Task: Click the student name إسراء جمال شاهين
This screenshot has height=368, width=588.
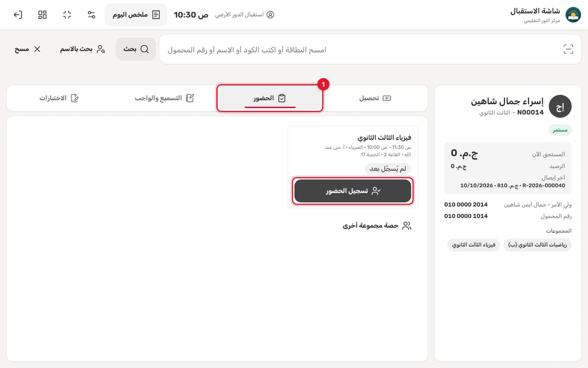Action: click(x=507, y=101)
